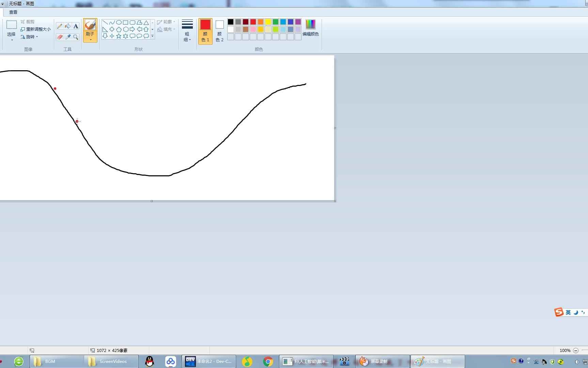Open Edit colors (编辑颜色) dialog
The image size is (588, 368).
310,28
